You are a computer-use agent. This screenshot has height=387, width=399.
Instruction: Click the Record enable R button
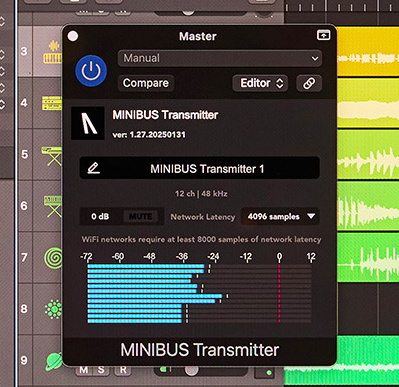[x=123, y=369]
